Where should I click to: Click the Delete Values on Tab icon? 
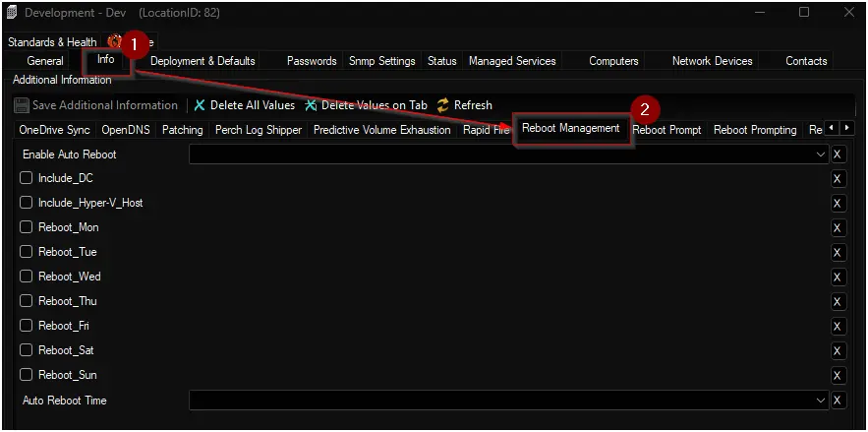(x=311, y=105)
